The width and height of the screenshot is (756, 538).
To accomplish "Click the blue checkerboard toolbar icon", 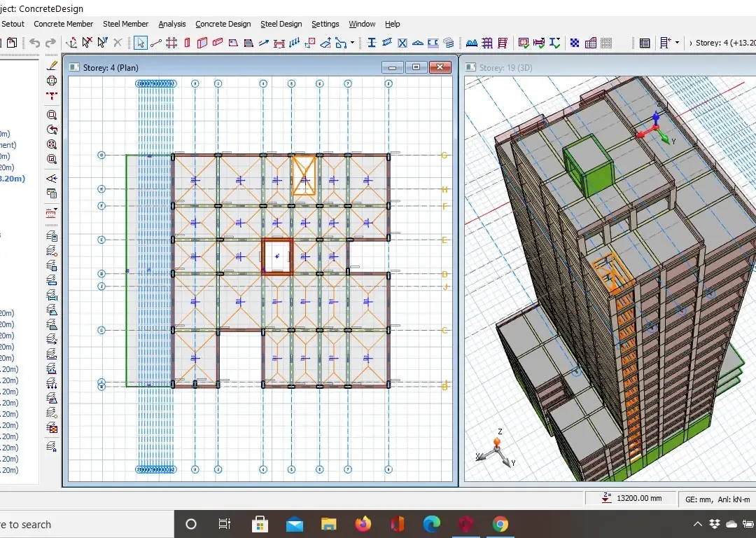I will point(575,43).
